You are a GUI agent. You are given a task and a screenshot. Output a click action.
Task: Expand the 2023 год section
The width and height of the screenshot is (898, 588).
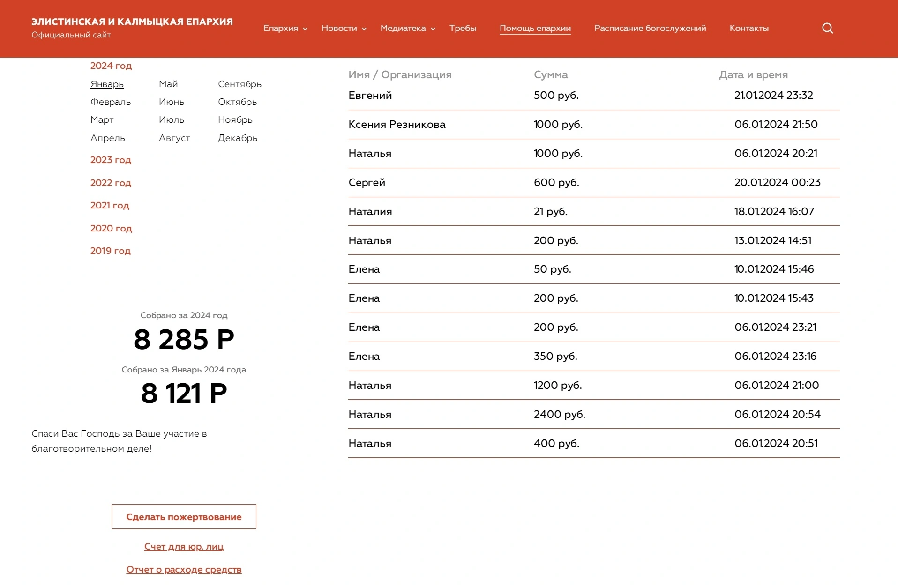pos(111,160)
